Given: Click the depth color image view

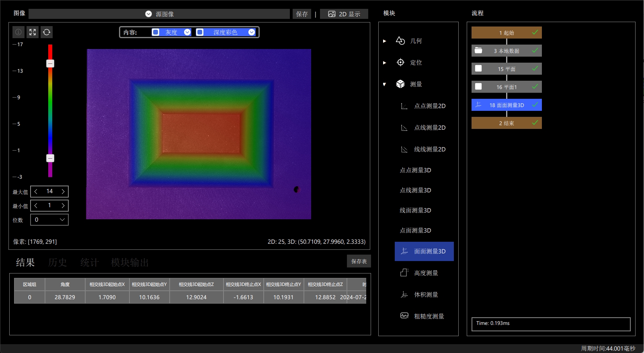Looking at the screenshot, I should 199,134.
